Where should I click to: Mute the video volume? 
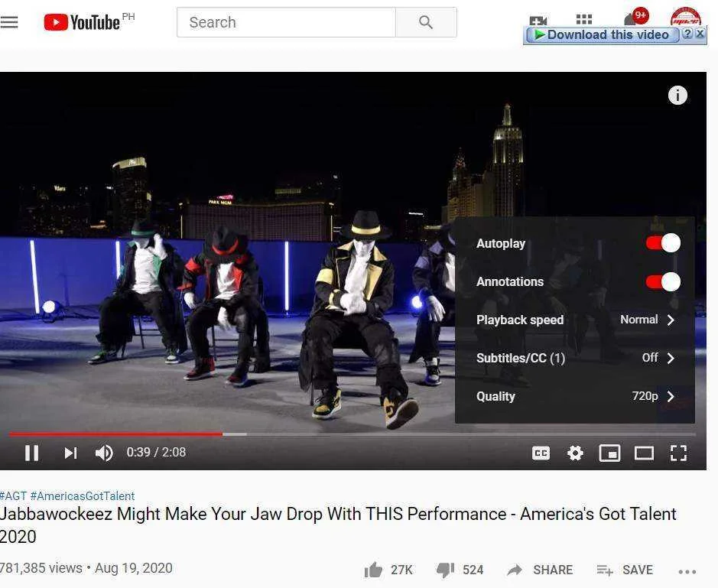104,453
